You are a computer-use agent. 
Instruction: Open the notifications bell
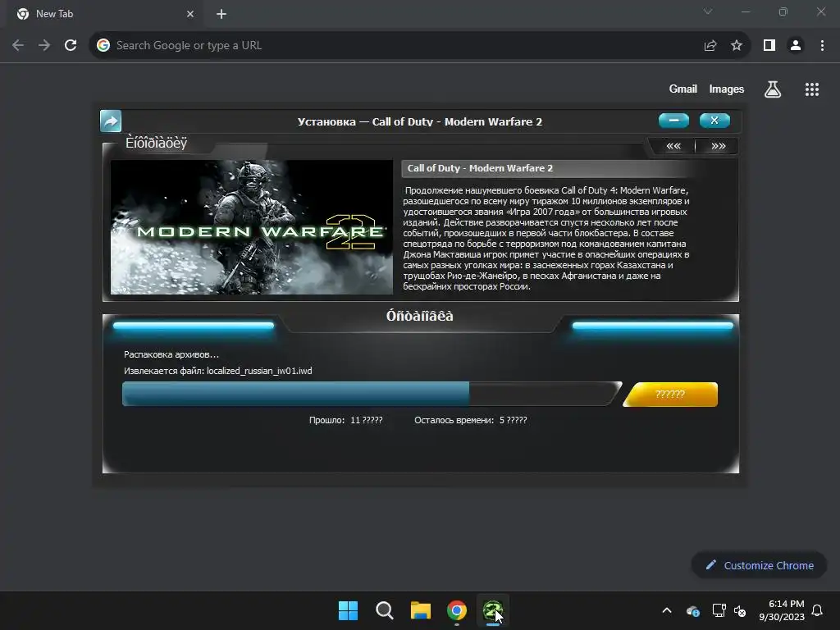pos(817,610)
